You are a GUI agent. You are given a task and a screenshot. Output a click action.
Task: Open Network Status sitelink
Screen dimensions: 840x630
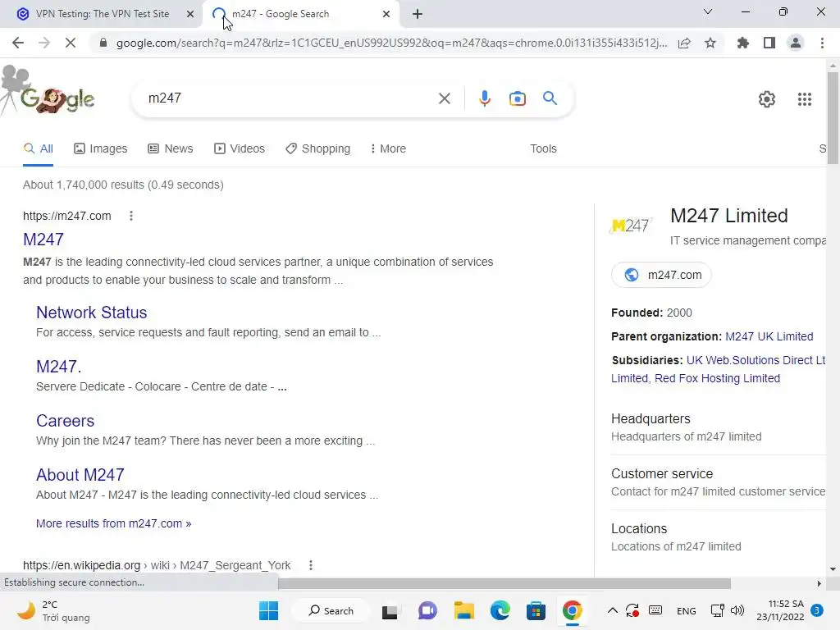(x=92, y=313)
